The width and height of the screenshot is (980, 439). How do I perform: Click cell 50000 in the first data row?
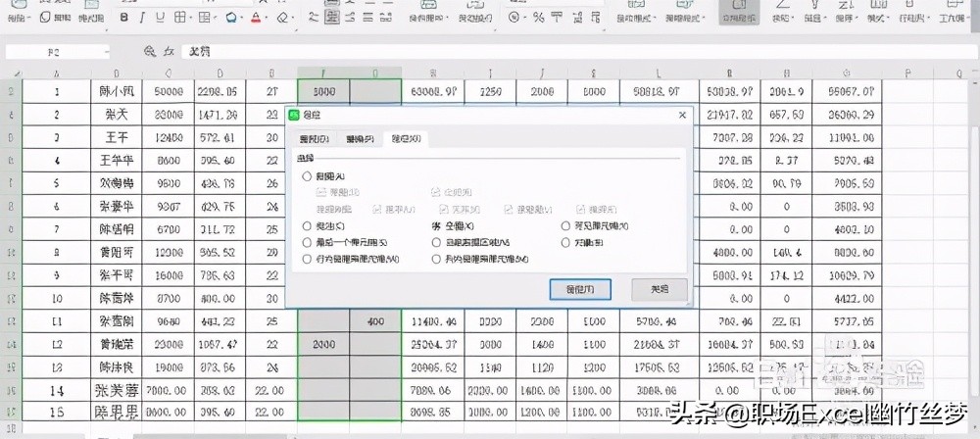click(x=169, y=91)
